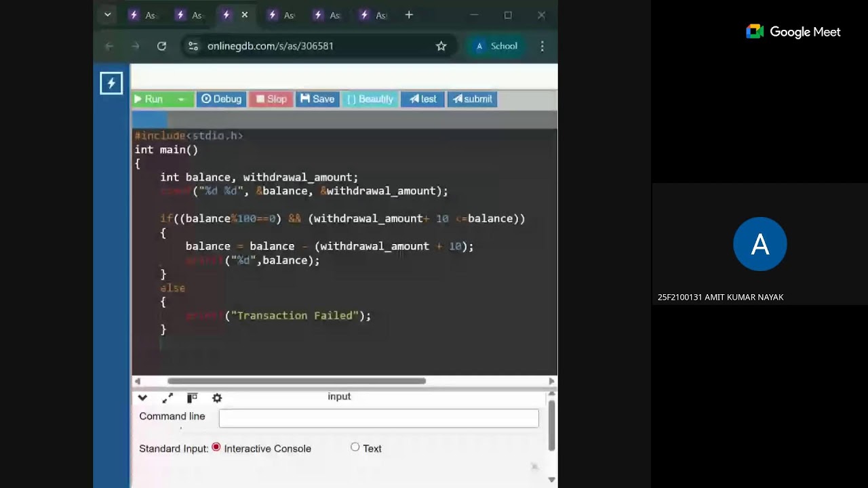Go back in browser history
The height and width of the screenshot is (488, 868).
click(x=109, y=46)
